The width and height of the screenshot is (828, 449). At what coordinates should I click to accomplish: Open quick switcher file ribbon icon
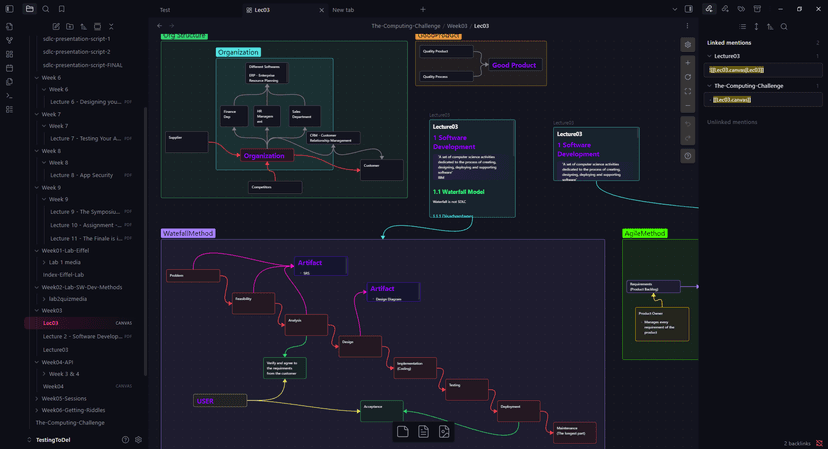[x=9, y=26]
